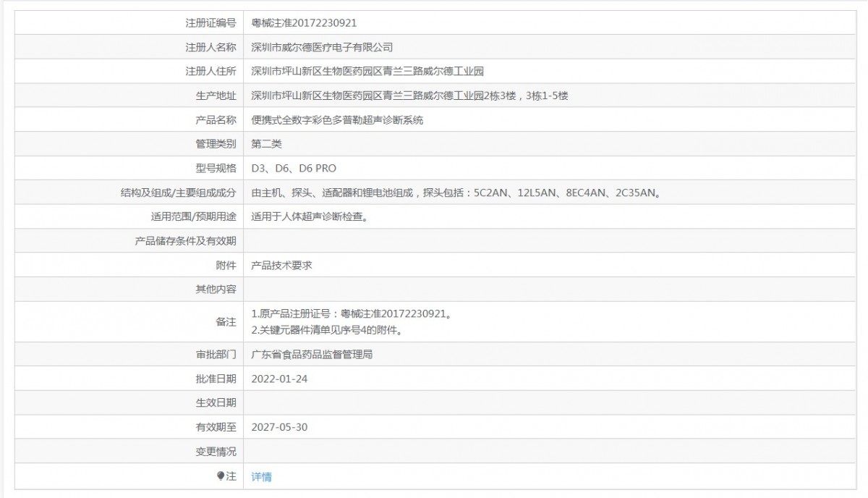Open the 详情 link
The height and width of the screenshot is (498, 868).
tap(261, 476)
